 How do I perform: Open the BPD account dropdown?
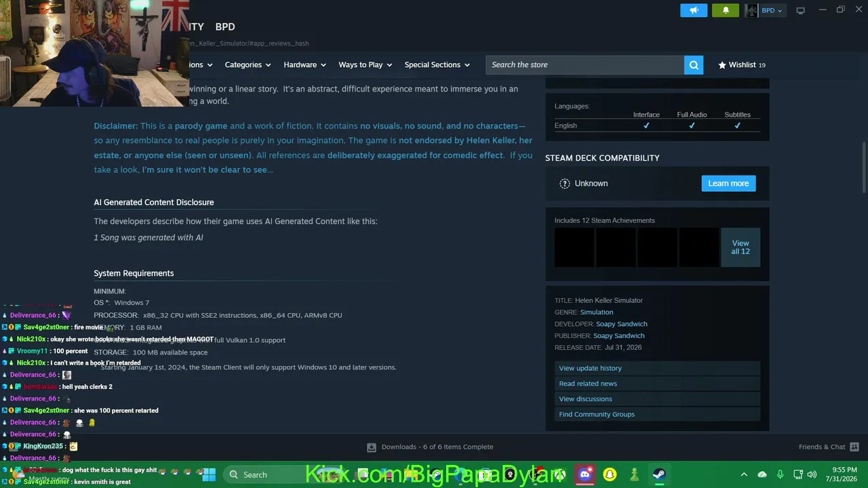[x=772, y=10]
